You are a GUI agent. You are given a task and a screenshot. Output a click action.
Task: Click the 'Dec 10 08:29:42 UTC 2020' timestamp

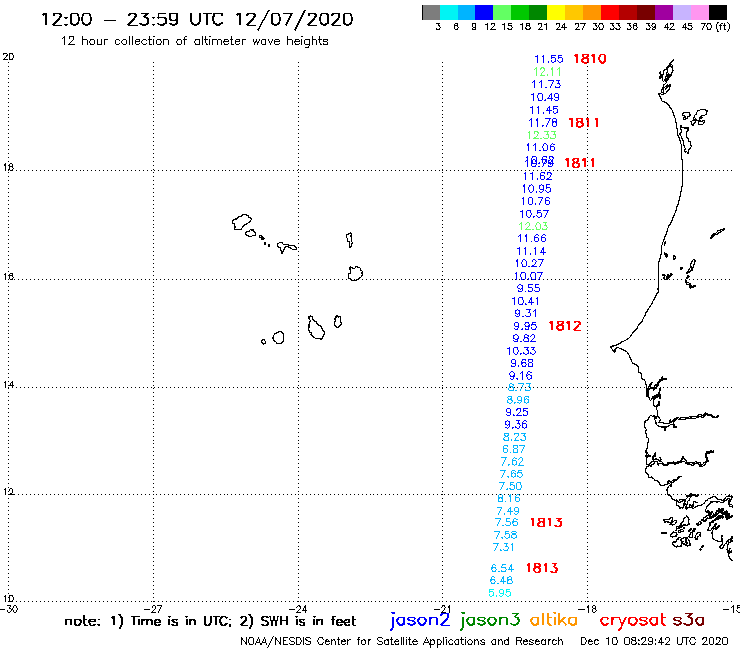click(x=654, y=641)
